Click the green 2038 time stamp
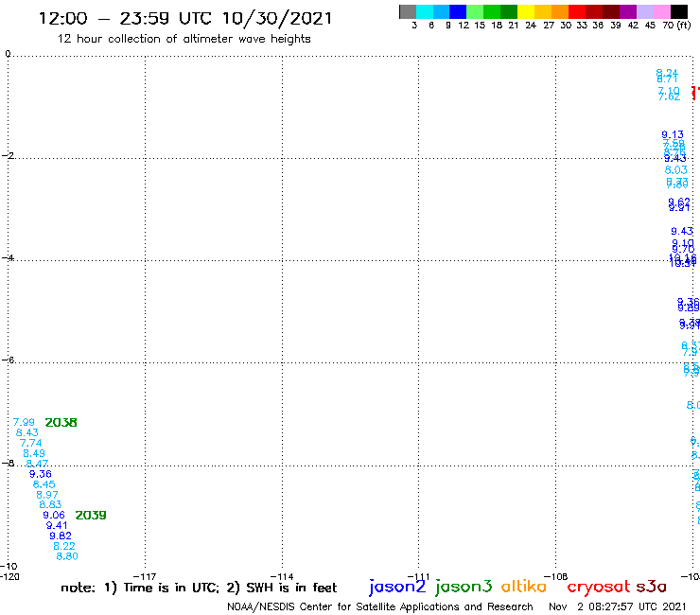The width and height of the screenshot is (700, 615). [61, 423]
